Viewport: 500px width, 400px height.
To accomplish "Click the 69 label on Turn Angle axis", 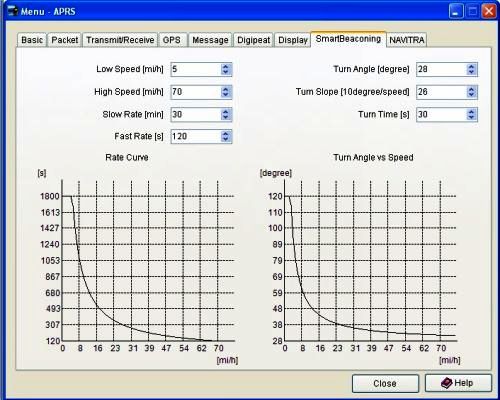I will (x=277, y=277).
